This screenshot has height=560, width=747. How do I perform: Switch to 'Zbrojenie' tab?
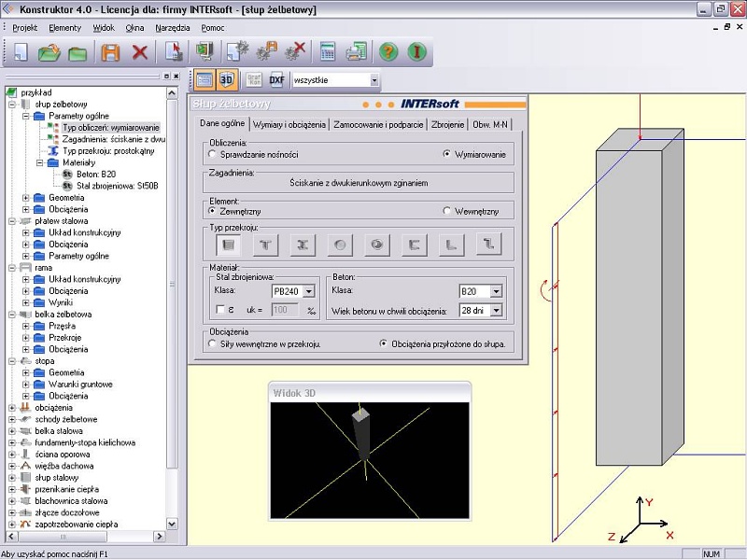447,125
